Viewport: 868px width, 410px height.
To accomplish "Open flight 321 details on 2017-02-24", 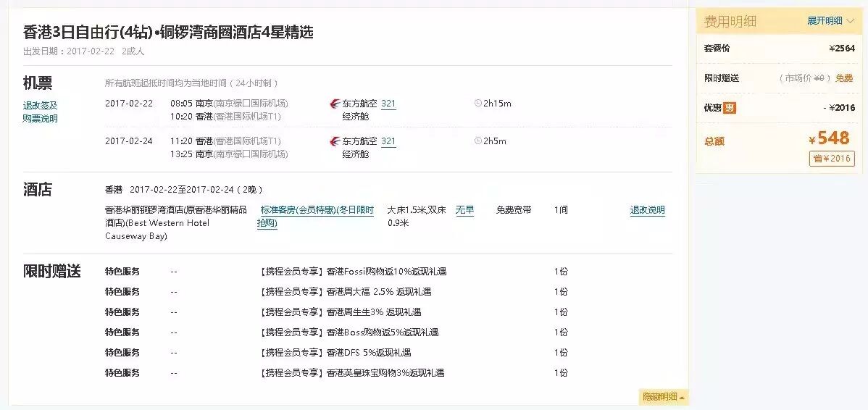I will pyautogui.click(x=388, y=141).
